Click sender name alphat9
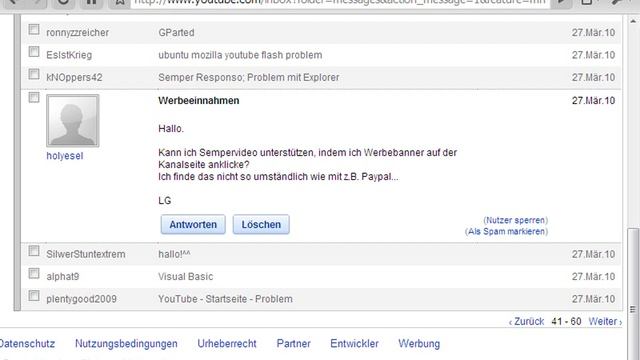Image resolution: width=640 pixels, height=360 pixels. coord(63,277)
